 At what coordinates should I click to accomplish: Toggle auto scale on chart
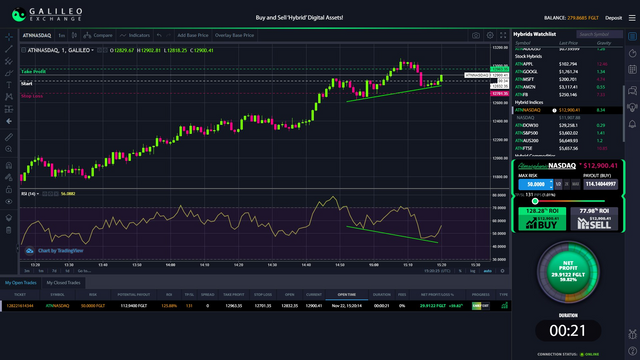tap(487, 271)
